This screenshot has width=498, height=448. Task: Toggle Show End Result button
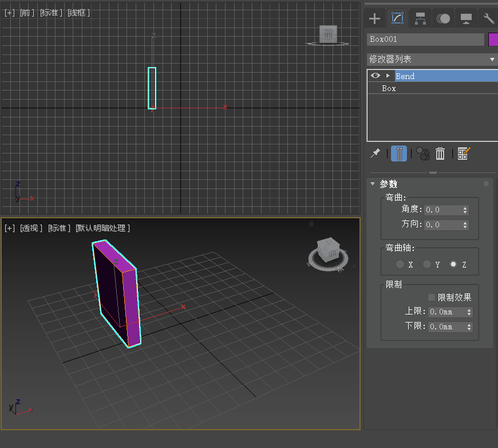coord(399,154)
